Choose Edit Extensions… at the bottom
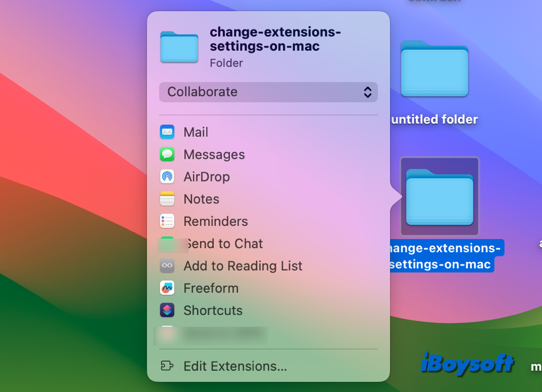542x392 pixels. coord(235,366)
